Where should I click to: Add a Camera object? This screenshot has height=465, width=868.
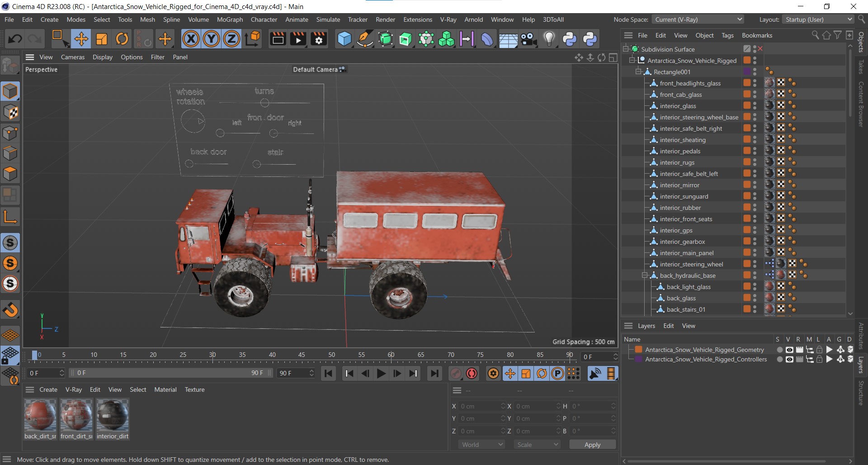pos(528,39)
